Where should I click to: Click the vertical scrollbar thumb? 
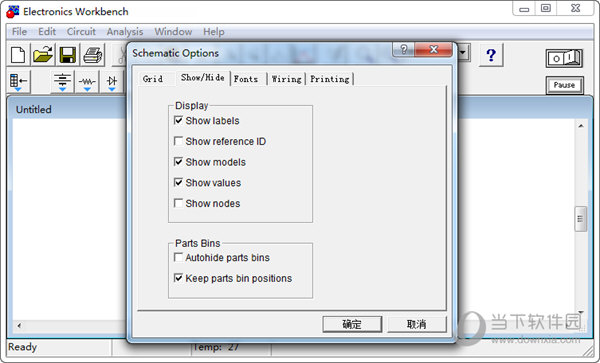tap(580, 219)
